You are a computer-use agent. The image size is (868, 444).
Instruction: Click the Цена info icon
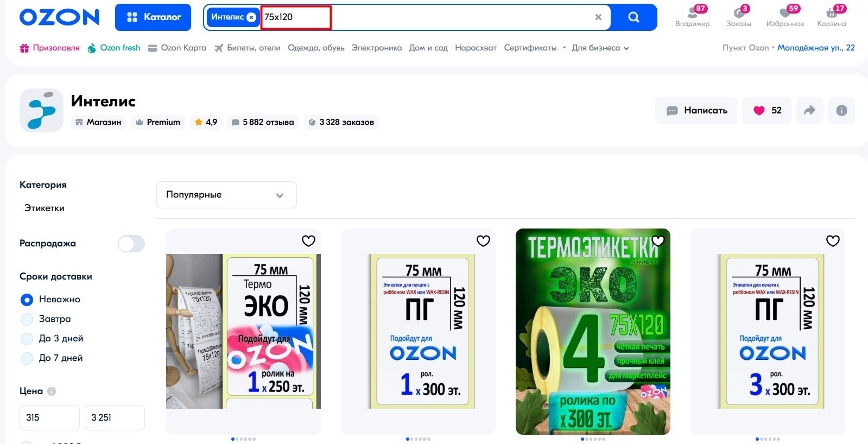(x=52, y=391)
